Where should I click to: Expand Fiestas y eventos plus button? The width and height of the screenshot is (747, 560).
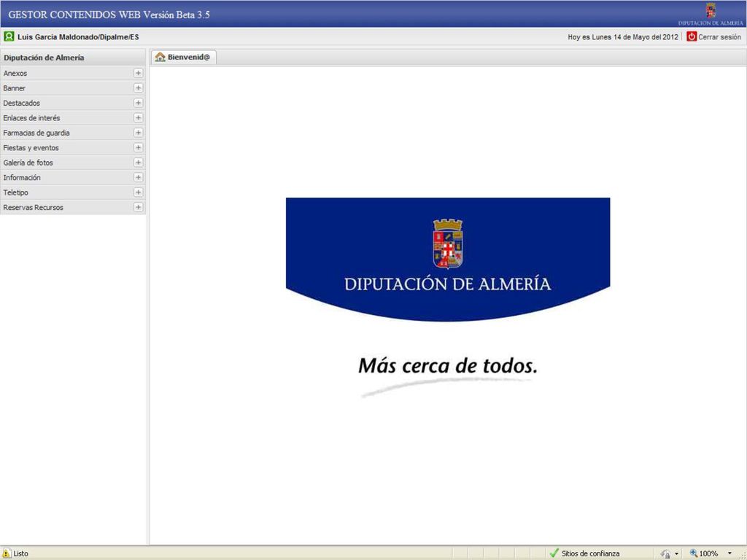138,147
